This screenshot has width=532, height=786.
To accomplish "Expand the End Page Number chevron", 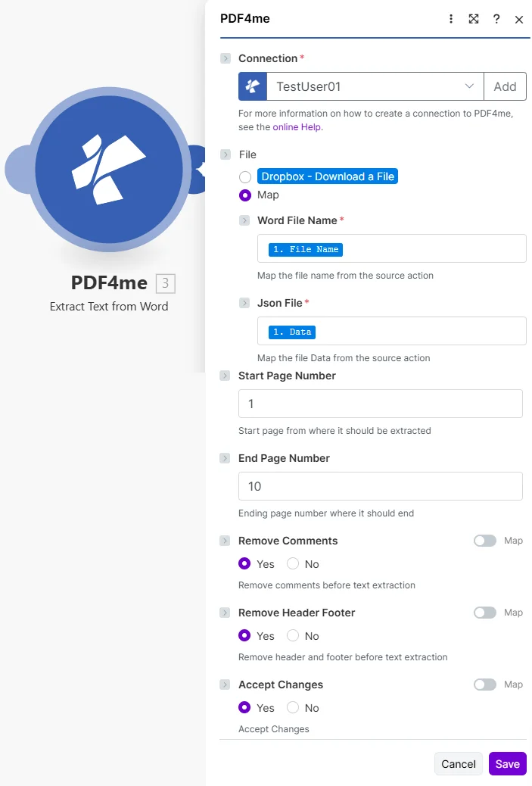I will [x=225, y=458].
